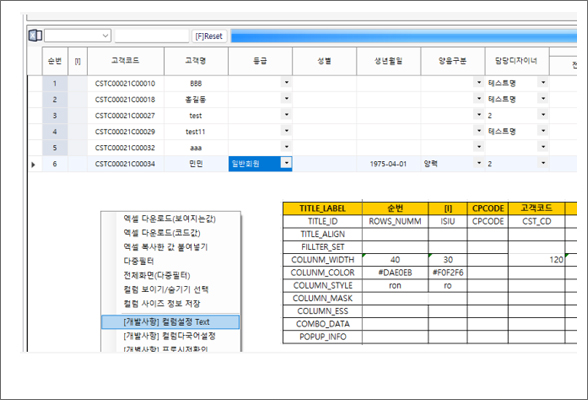Open 등급 dropdown for aaa row

click(286, 147)
